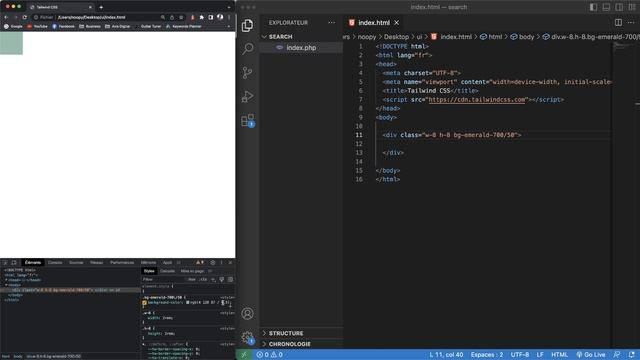
Task: Close the index.html editor tab
Action: click(397, 23)
